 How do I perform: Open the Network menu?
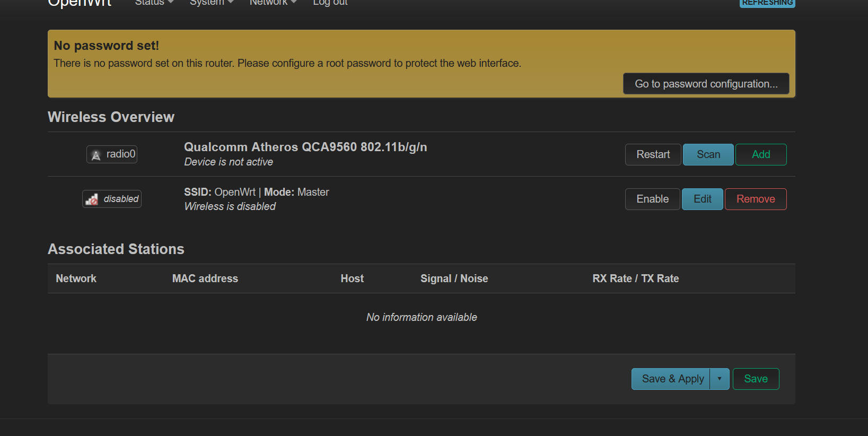[x=273, y=3]
